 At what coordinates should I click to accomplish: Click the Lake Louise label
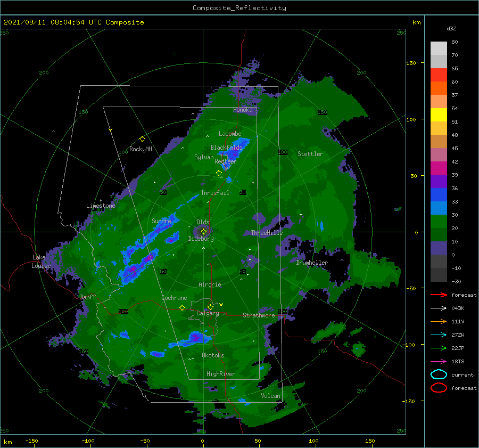tap(41, 262)
